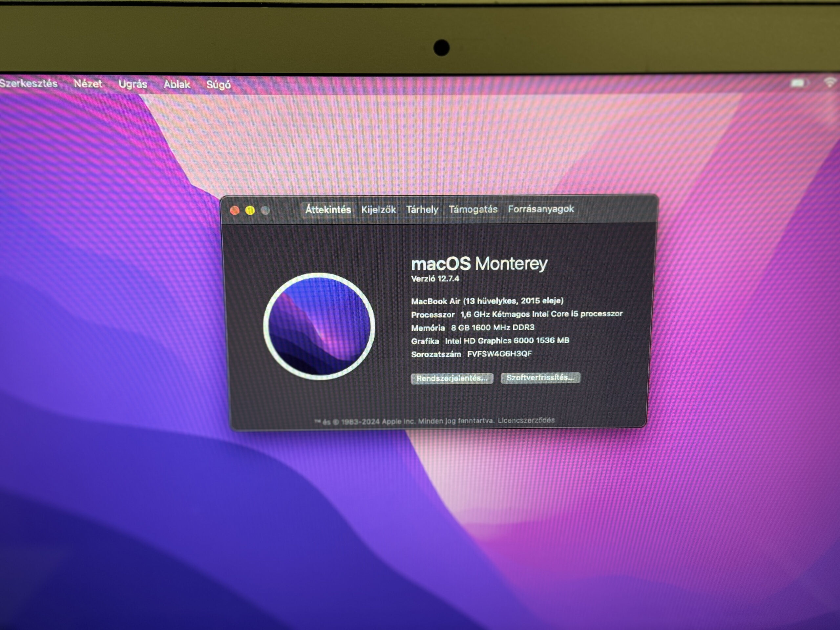Click the Memória label
840x630 pixels.
coord(428,328)
